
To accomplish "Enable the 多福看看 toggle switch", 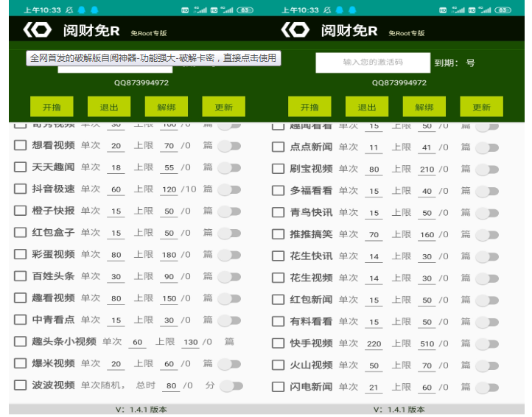I will [x=487, y=192].
